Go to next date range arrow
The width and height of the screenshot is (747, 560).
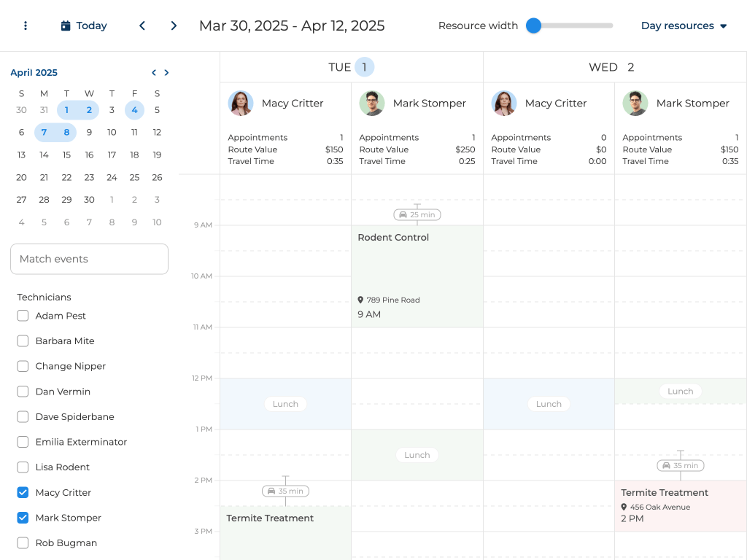coord(174,26)
